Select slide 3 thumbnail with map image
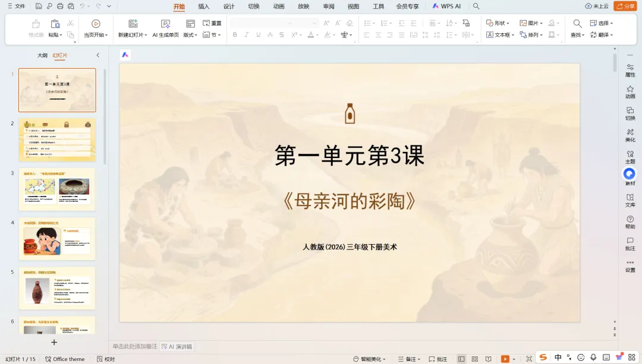Image resolution: width=642 pixels, height=364 pixels. [x=57, y=189]
